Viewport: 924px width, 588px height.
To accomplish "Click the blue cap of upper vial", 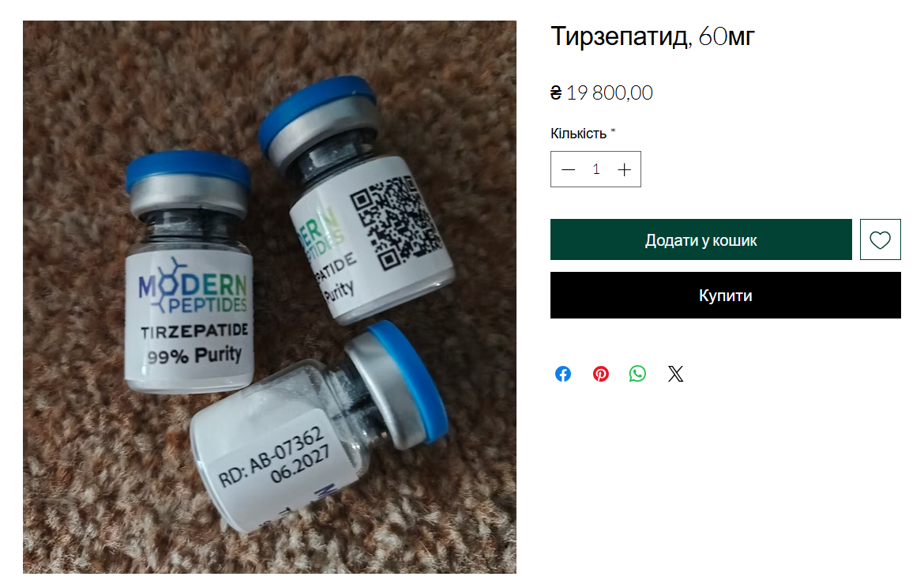I will 317,109.
